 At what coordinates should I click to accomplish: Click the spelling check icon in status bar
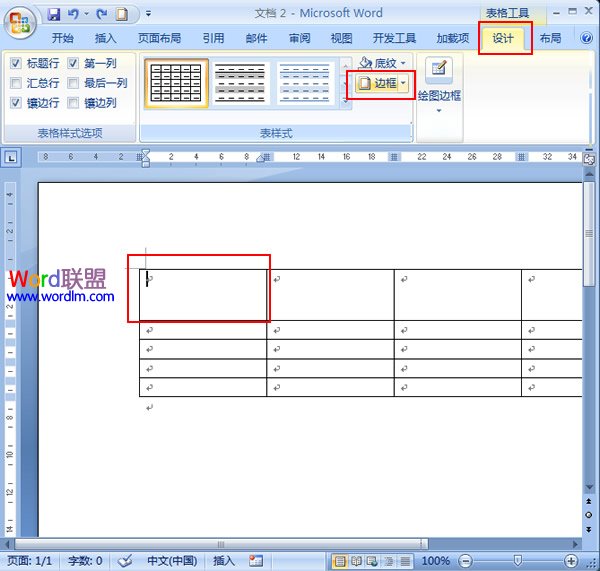[125, 561]
